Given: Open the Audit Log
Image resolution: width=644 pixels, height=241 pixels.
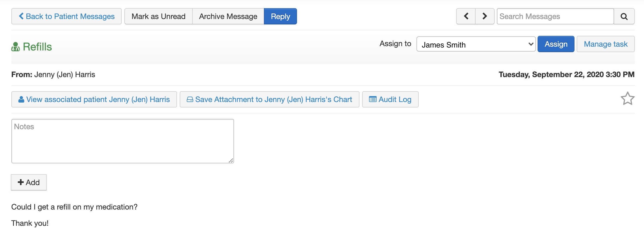Looking at the screenshot, I should (390, 99).
